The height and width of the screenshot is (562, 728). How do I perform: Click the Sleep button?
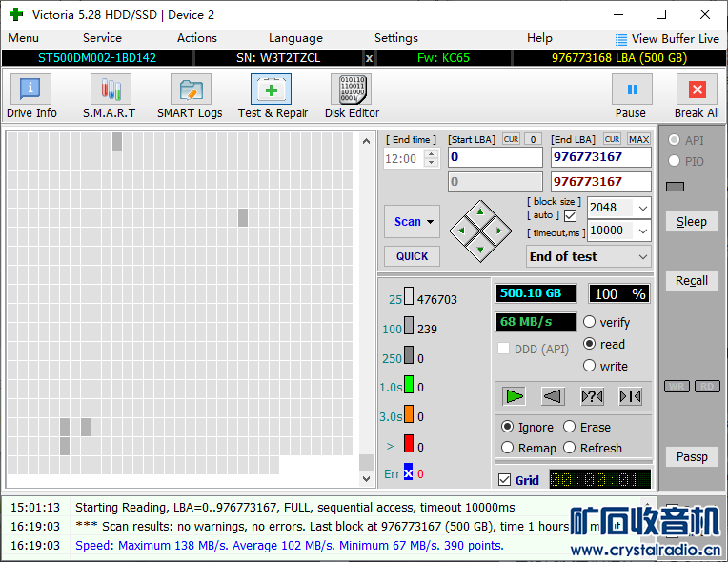coord(691,222)
